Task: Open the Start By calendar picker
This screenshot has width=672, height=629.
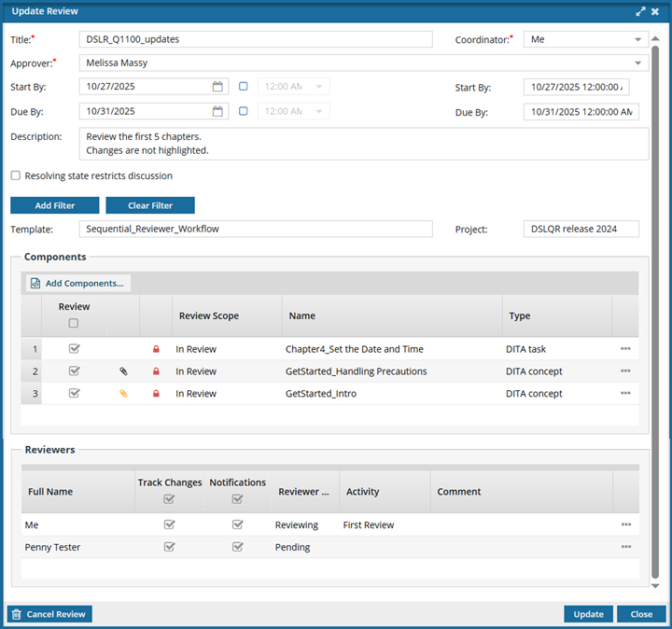Action: pos(217,87)
